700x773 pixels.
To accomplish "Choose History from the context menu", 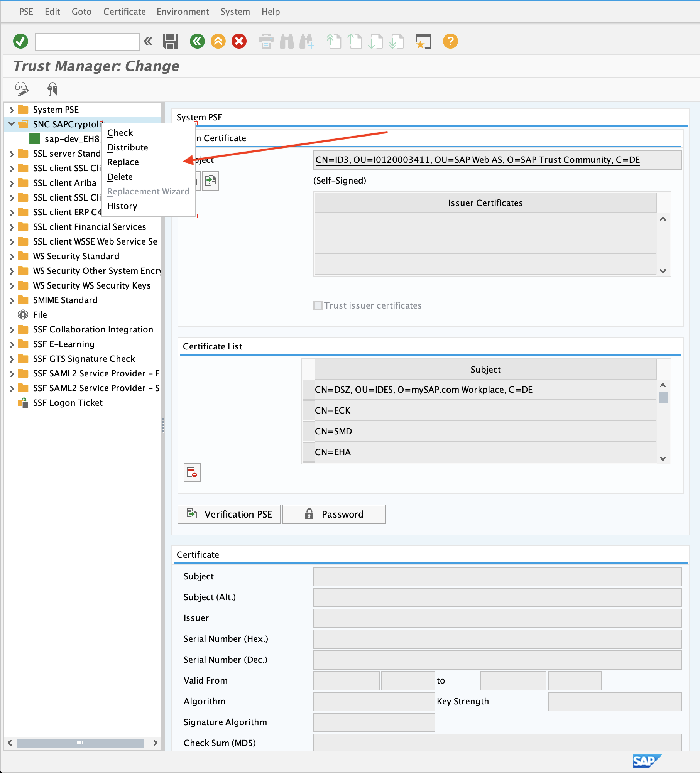I will 122,206.
